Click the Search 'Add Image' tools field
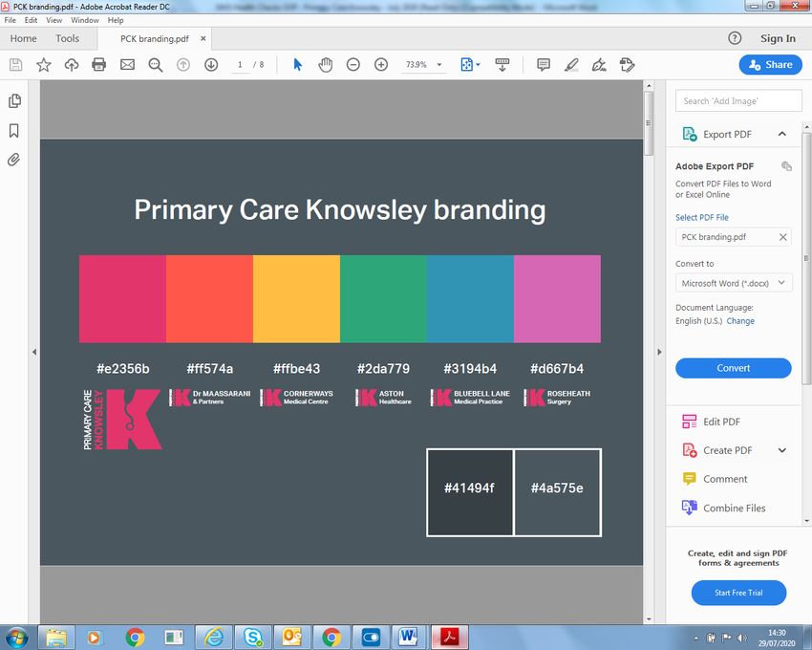 click(738, 100)
